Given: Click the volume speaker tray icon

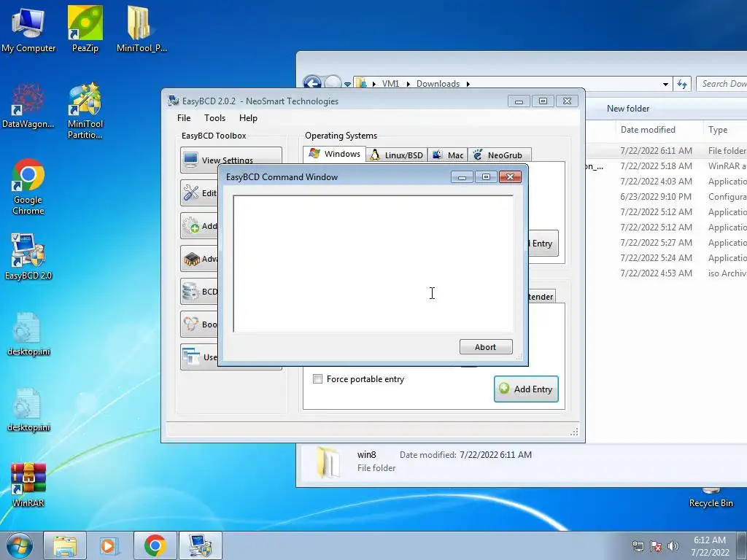Looking at the screenshot, I should coord(673,546).
